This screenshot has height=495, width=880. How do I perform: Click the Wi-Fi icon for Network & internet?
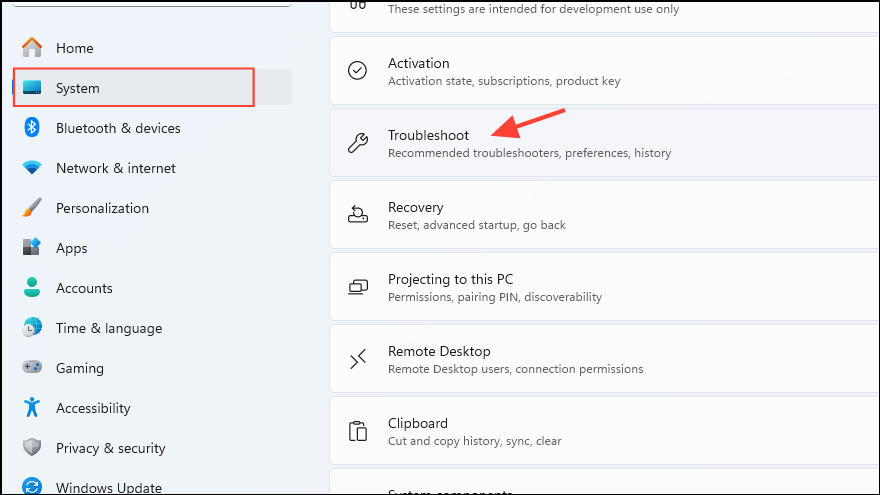[x=32, y=168]
